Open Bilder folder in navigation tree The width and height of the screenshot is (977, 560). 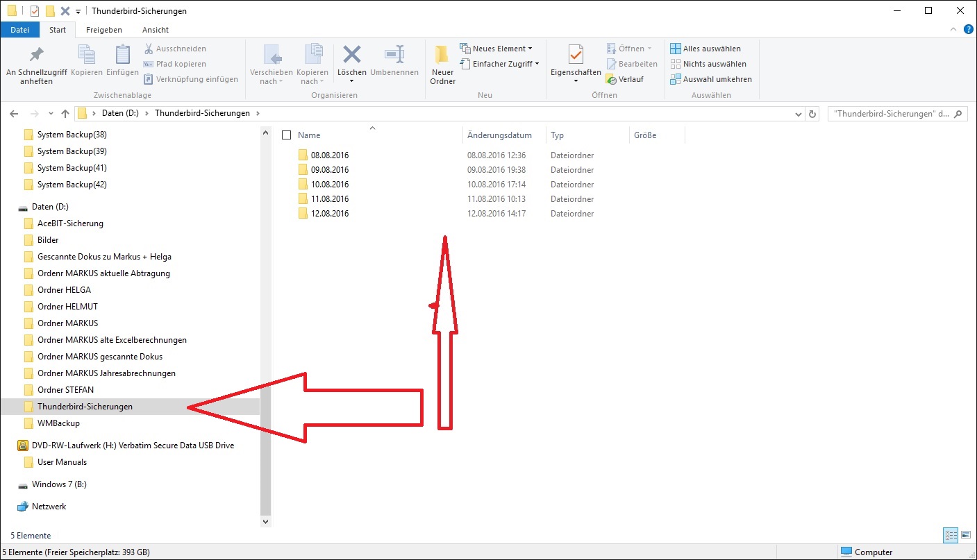pyautogui.click(x=48, y=240)
